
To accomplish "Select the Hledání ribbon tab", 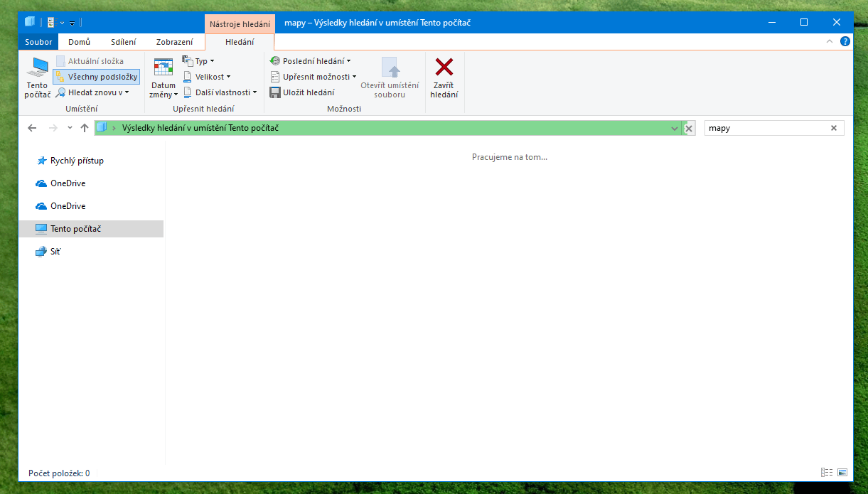I will (x=240, y=42).
